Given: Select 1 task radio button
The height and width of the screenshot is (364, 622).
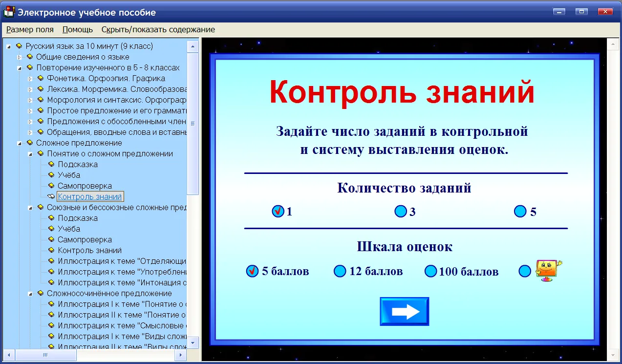Looking at the screenshot, I should [x=278, y=212].
